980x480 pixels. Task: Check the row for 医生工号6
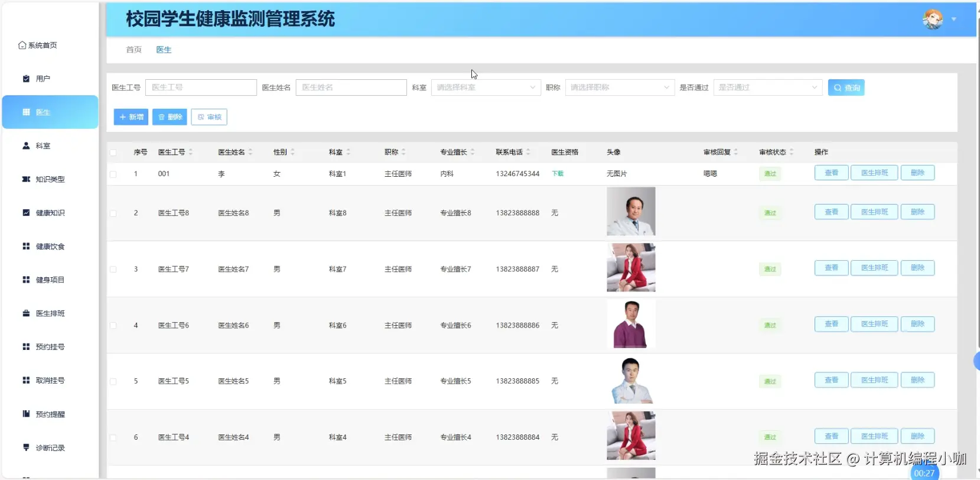[113, 326]
